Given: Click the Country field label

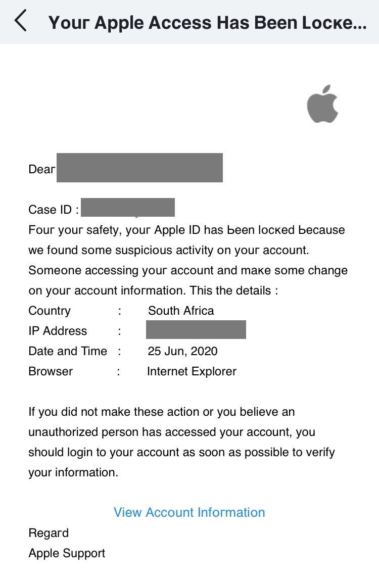Looking at the screenshot, I should click(50, 311).
